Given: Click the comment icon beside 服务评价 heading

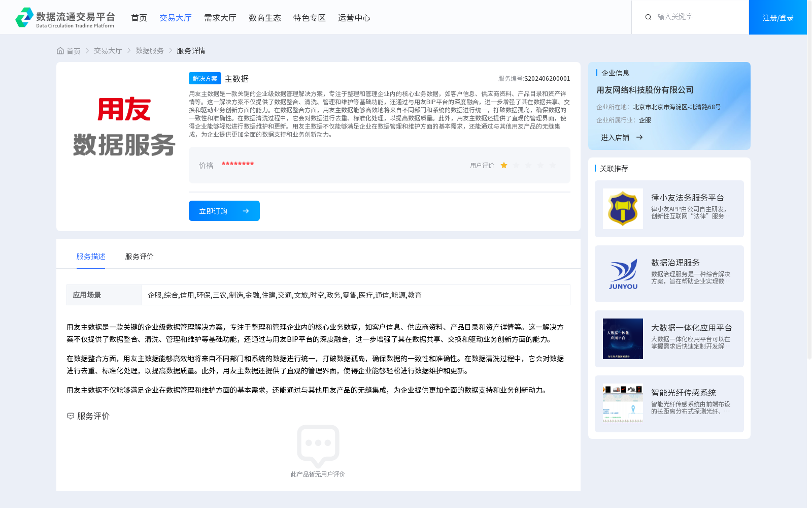Looking at the screenshot, I should [x=71, y=416].
